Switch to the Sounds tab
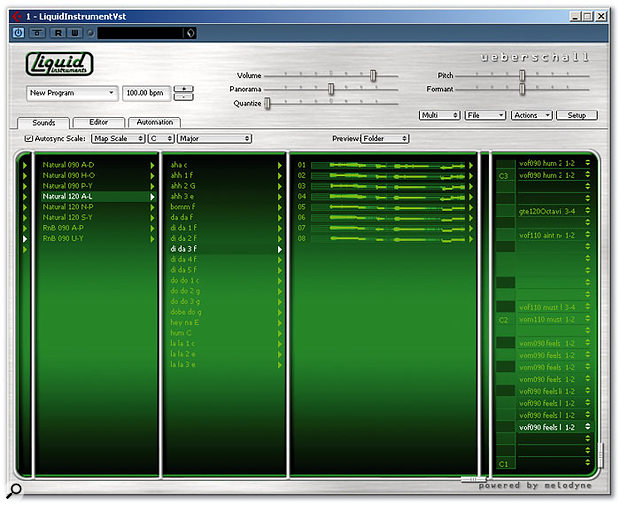This screenshot has height=505, width=620. coord(43,123)
